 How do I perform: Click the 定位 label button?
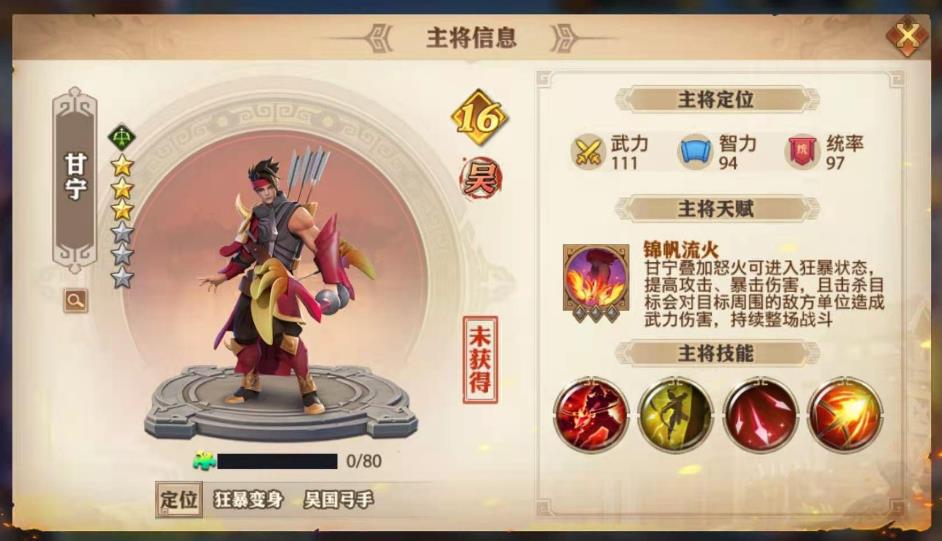[178, 499]
